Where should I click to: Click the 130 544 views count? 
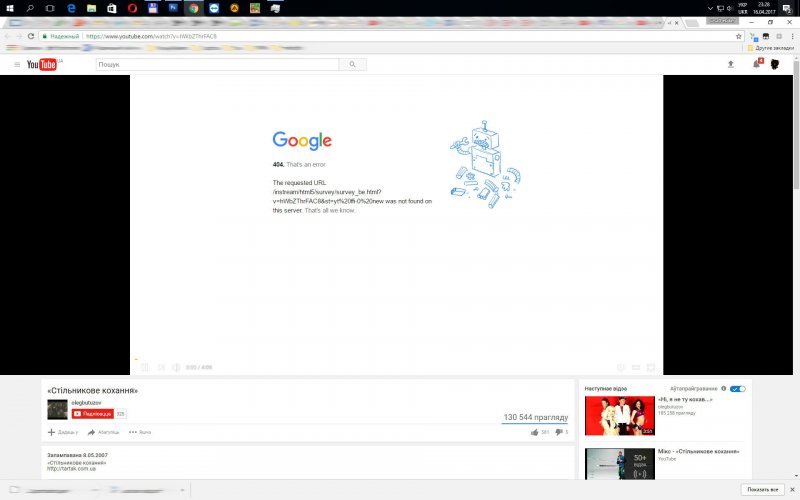pyautogui.click(x=536, y=417)
